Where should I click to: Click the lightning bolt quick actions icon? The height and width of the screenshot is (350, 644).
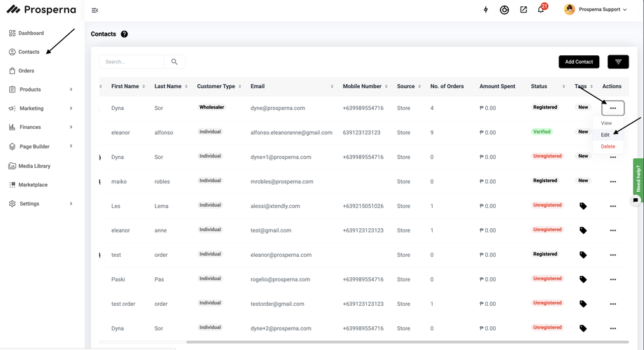click(486, 10)
